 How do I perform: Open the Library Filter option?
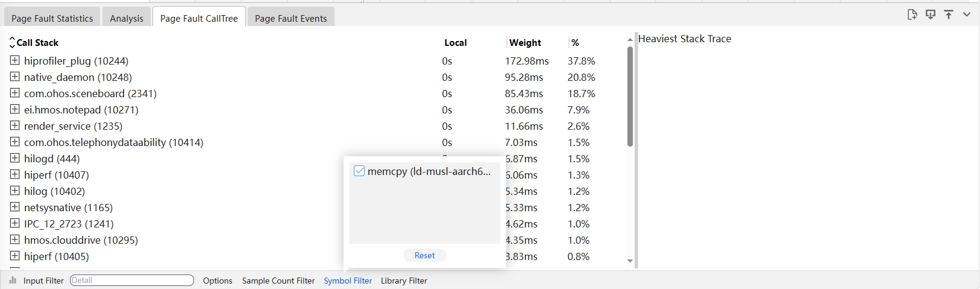coord(404,281)
